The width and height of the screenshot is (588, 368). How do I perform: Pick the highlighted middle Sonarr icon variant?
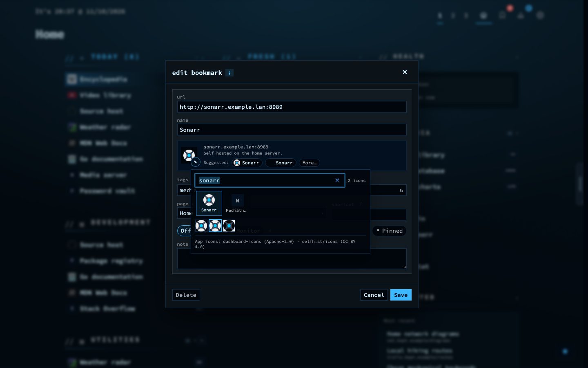coord(215,226)
